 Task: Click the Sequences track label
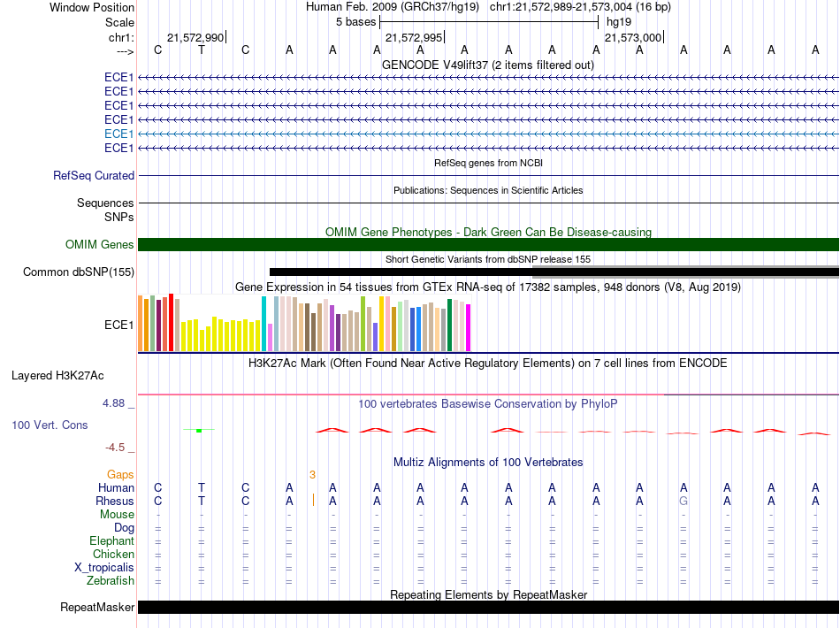pos(105,203)
